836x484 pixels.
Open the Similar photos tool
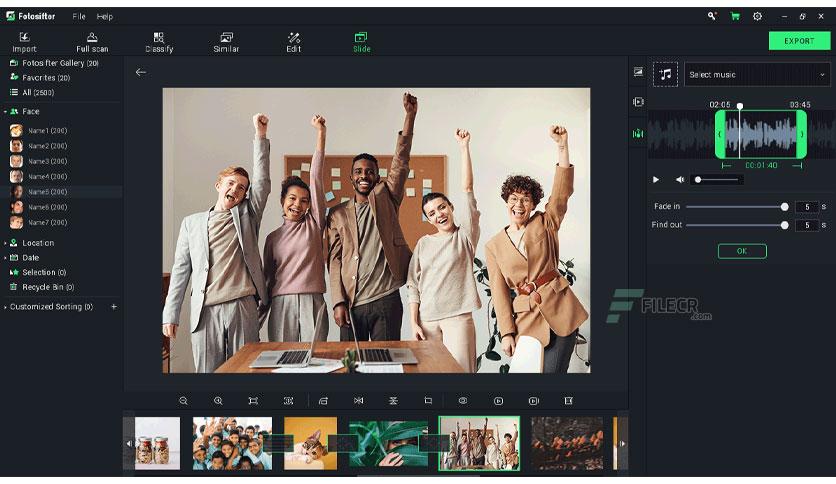(x=226, y=37)
